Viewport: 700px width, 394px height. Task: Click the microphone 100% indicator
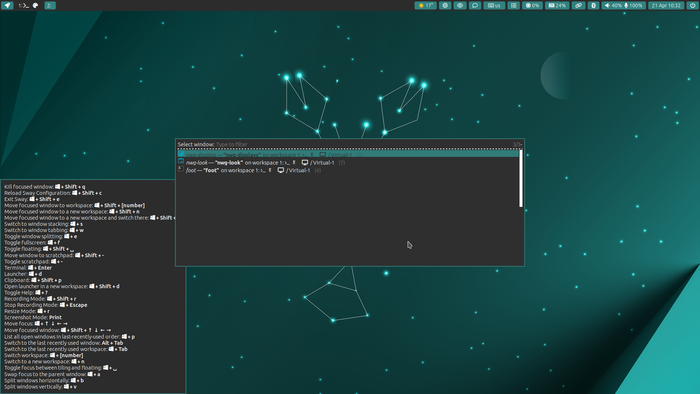click(x=634, y=5)
